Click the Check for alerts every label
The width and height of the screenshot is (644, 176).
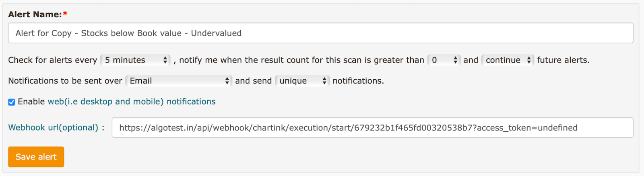coord(52,60)
